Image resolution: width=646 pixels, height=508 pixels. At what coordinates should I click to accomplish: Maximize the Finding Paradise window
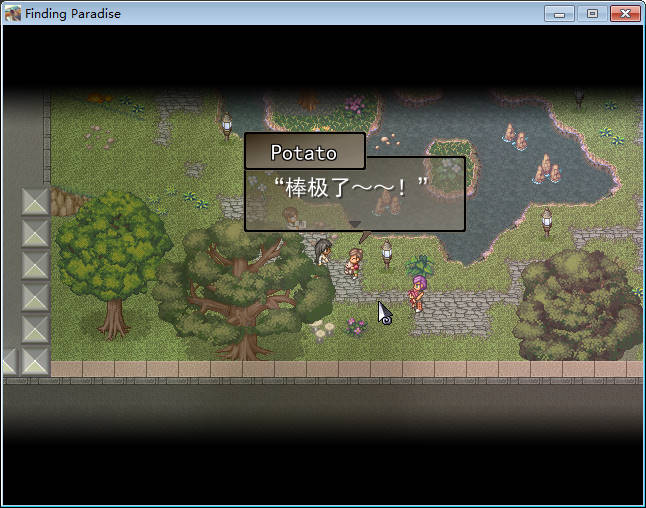click(x=592, y=14)
